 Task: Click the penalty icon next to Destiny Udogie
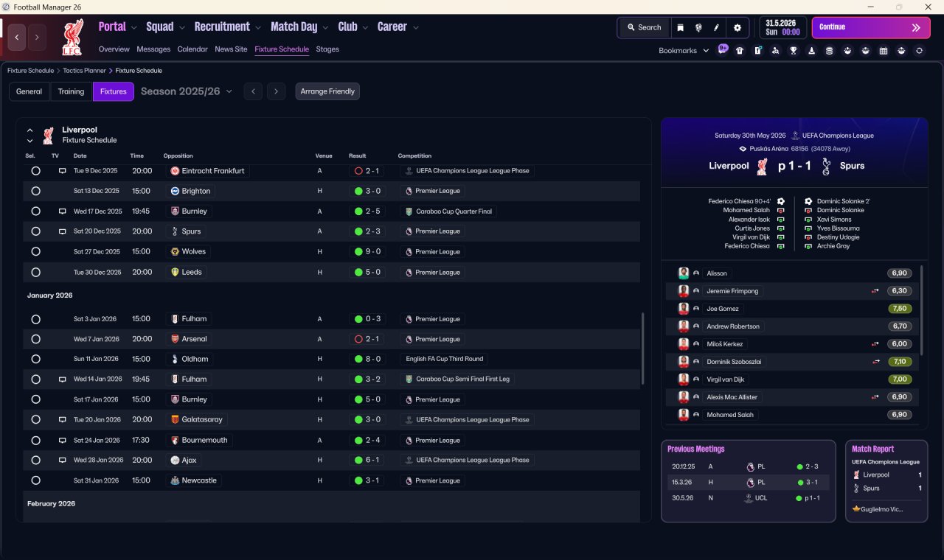[809, 237]
